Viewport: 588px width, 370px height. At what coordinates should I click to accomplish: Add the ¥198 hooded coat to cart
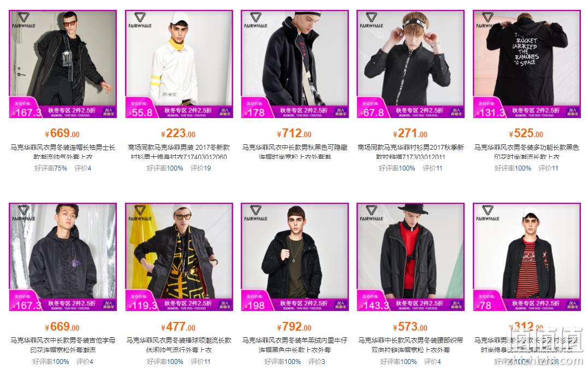tap(341, 305)
